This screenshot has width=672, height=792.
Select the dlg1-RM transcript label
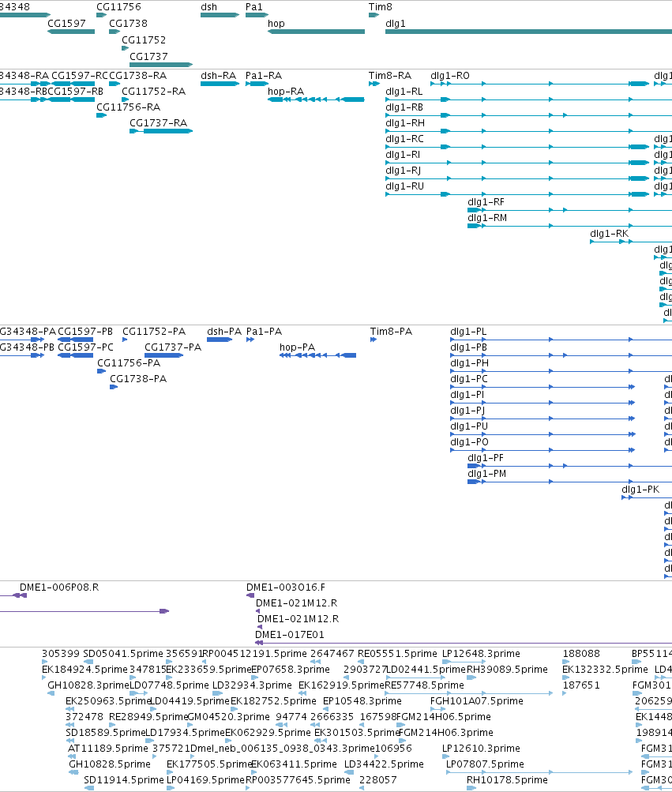coord(487,218)
